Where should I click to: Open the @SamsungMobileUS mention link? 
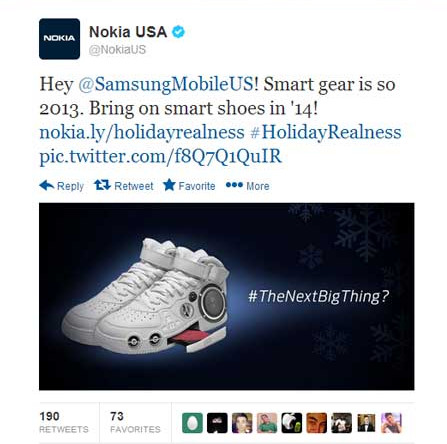(166, 84)
